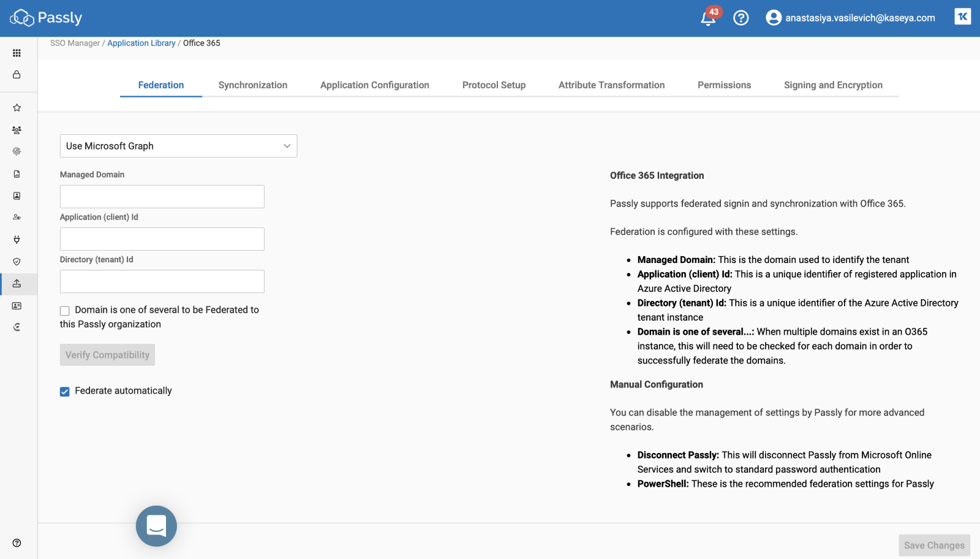Open the shield checkmark icon in sidebar
The width and height of the screenshot is (980, 559).
[17, 262]
